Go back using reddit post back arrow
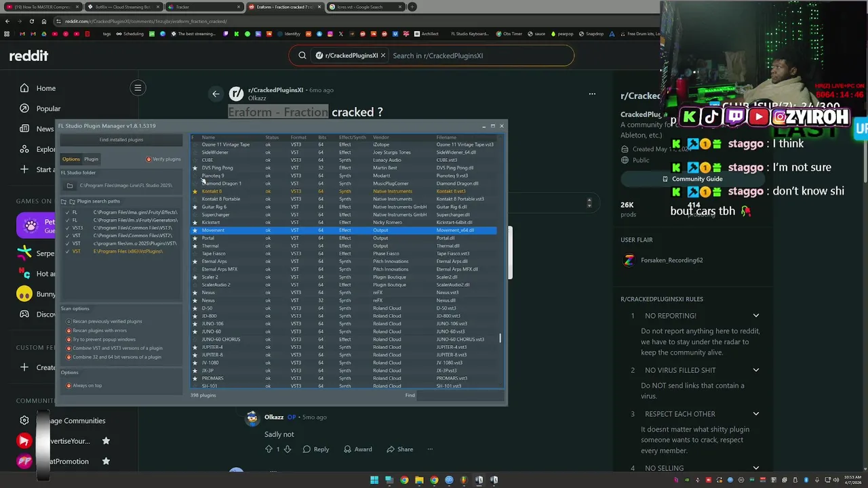 216,94
